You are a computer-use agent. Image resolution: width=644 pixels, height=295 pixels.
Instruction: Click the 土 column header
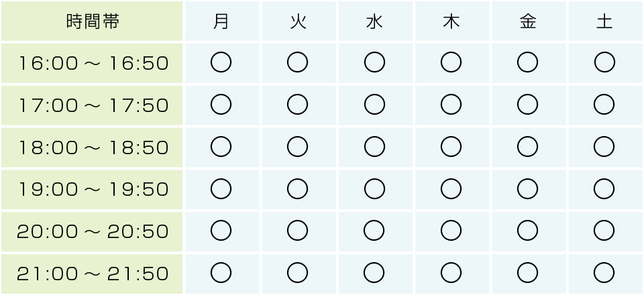click(605, 21)
